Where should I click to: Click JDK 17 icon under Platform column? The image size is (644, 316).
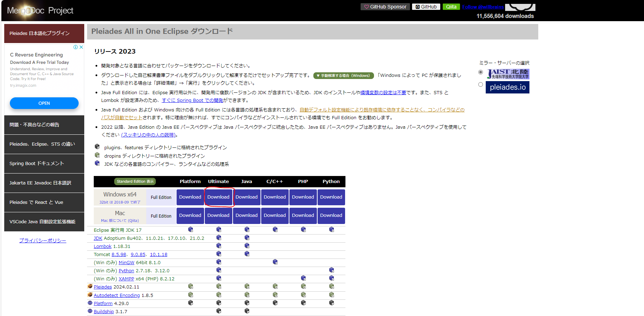pyautogui.click(x=191, y=230)
